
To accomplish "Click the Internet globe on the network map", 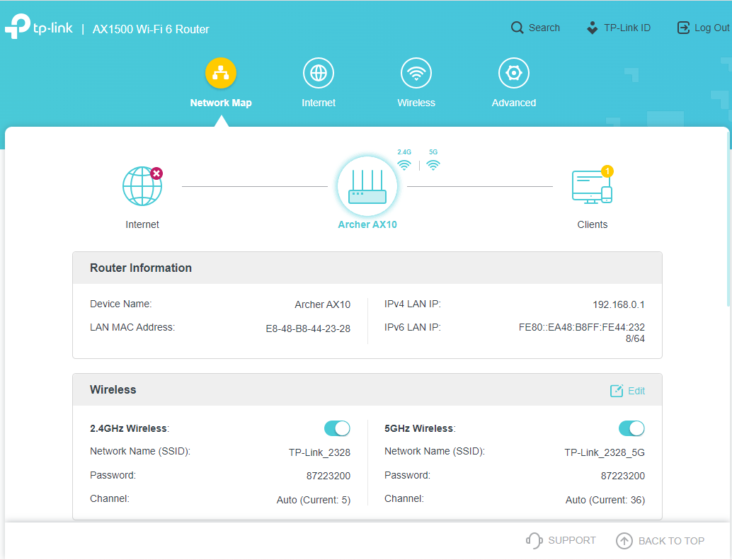I will pyautogui.click(x=142, y=186).
